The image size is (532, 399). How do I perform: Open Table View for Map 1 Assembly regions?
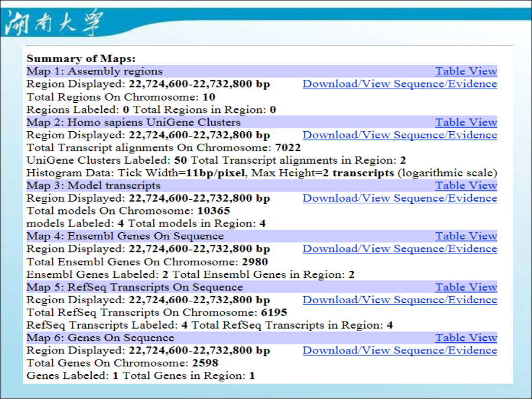tap(466, 72)
